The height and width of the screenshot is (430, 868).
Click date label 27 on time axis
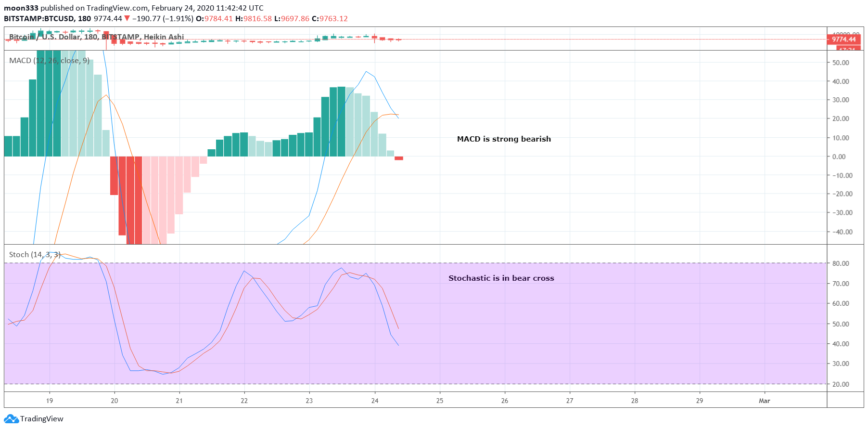coord(570,401)
